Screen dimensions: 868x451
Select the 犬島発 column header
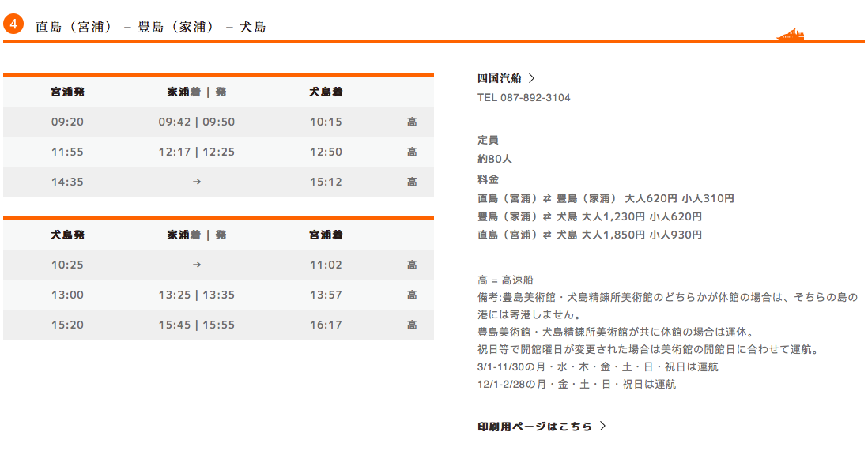click(67, 235)
